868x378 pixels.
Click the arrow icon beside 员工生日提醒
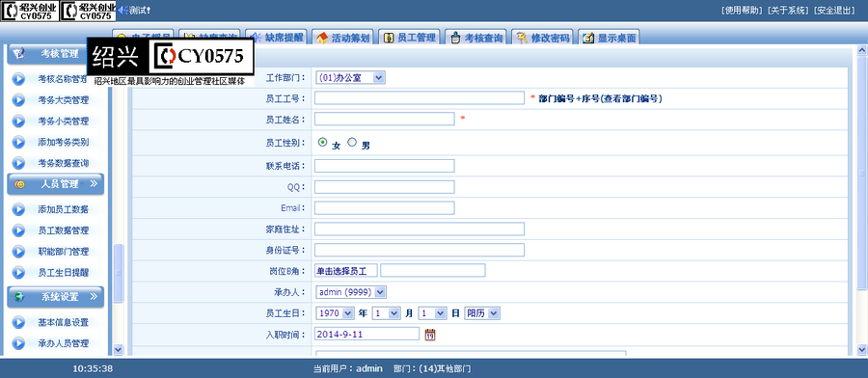(19, 273)
